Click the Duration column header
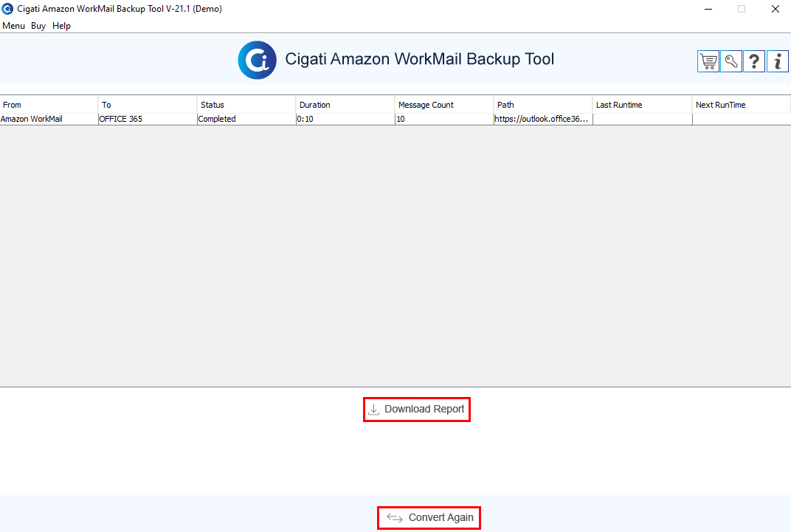791x532 pixels. pyautogui.click(x=345, y=105)
